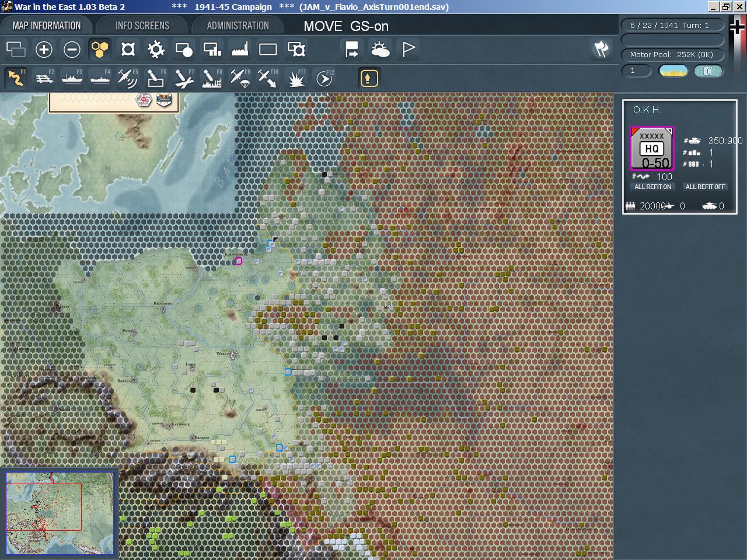Click the outlined pennant flag icon

409,50
